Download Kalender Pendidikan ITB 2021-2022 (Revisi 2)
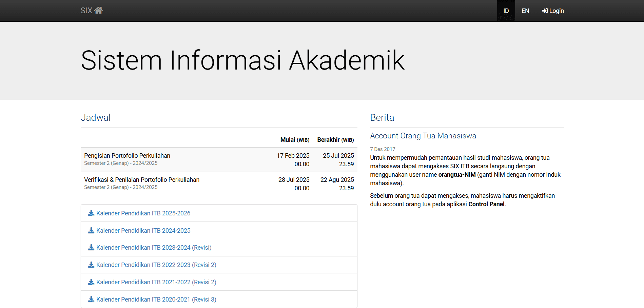644x308 pixels. click(156, 282)
